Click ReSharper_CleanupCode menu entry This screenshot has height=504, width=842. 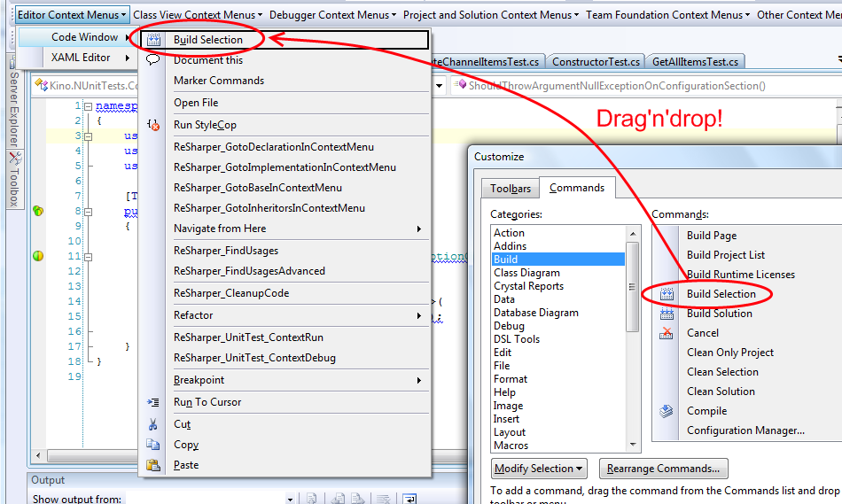point(231,293)
